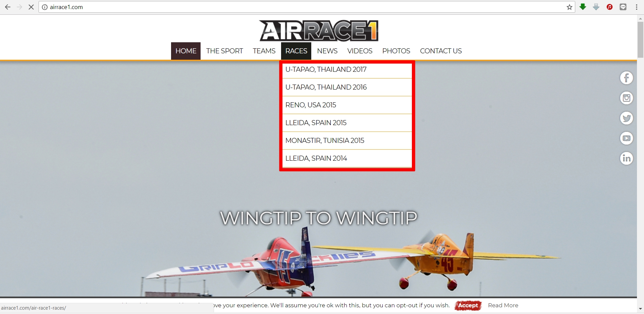644x314 pixels.
Task: Go to the Videos menu item
Action: pos(360,51)
